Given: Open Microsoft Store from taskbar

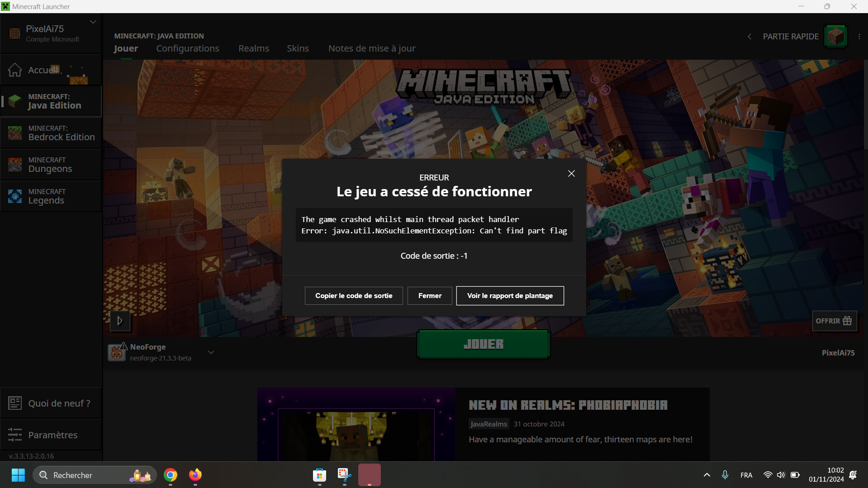Looking at the screenshot, I should point(320,475).
